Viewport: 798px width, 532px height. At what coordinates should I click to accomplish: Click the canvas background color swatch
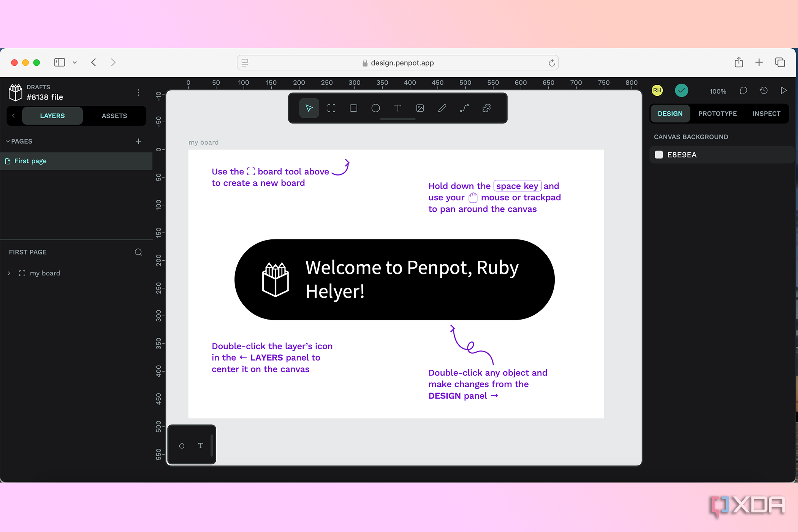pyautogui.click(x=659, y=155)
